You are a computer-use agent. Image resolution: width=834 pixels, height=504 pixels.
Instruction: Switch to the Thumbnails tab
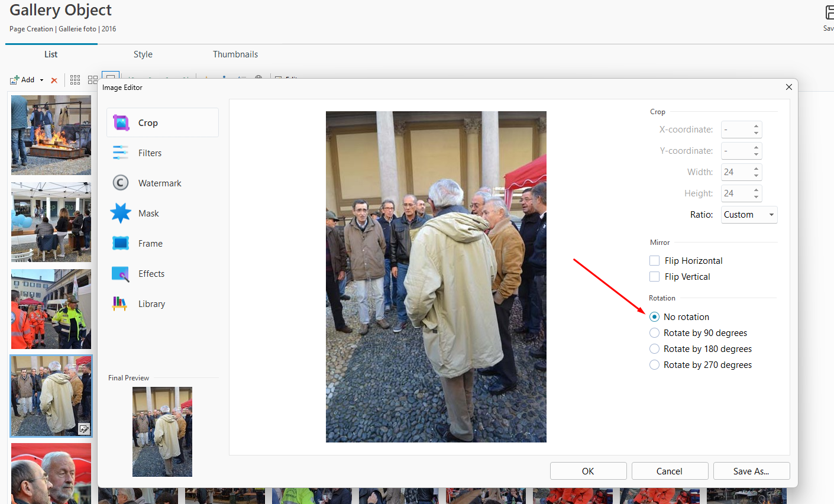[x=235, y=54]
